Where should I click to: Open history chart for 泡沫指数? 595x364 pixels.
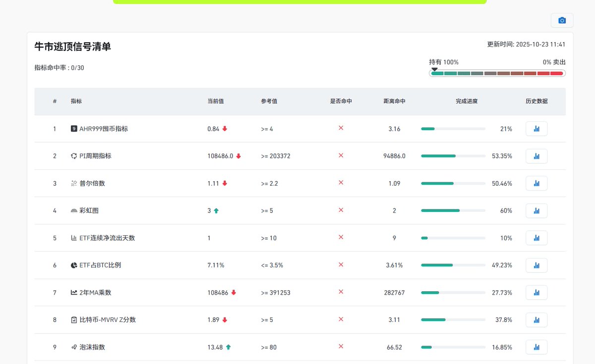pyautogui.click(x=536, y=347)
